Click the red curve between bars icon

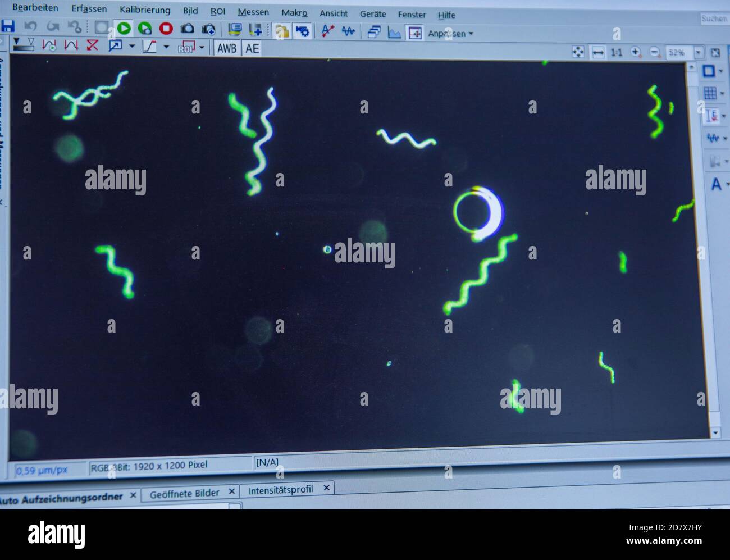pos(71,45)
